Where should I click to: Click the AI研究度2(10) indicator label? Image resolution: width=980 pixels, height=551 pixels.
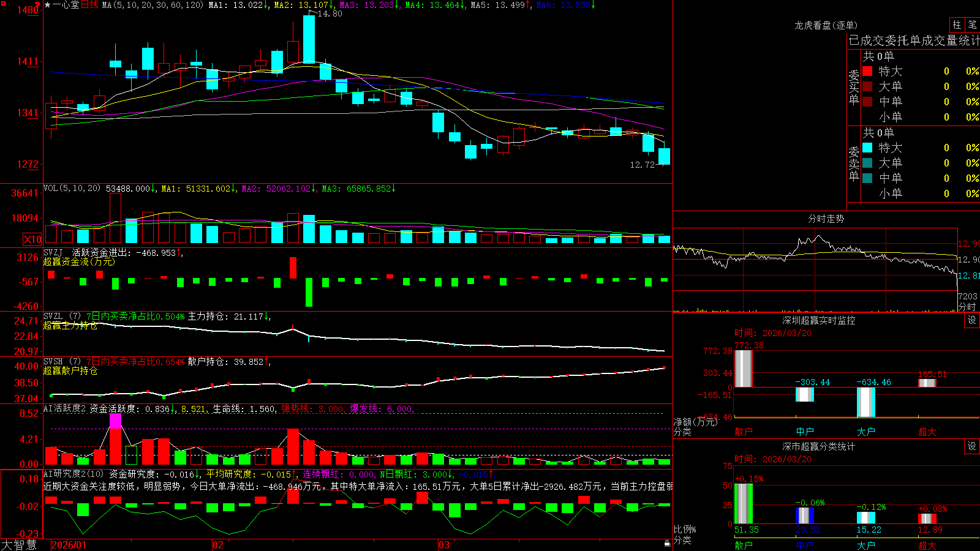tap(73, 474)
